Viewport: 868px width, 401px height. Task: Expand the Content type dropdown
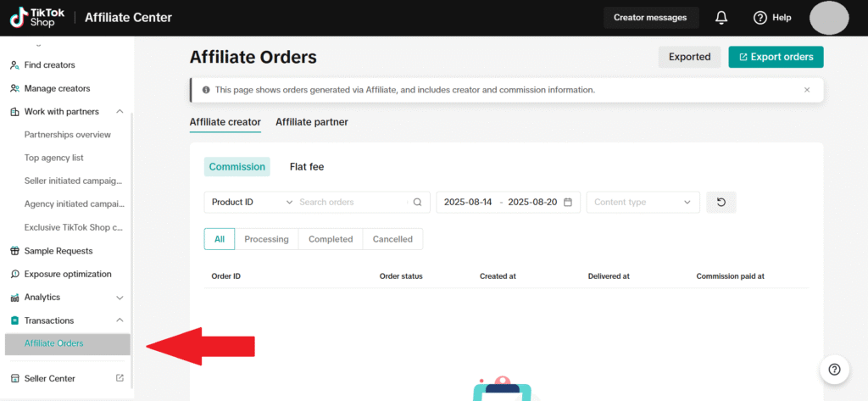pyautogui.click(x=643, y=202)
